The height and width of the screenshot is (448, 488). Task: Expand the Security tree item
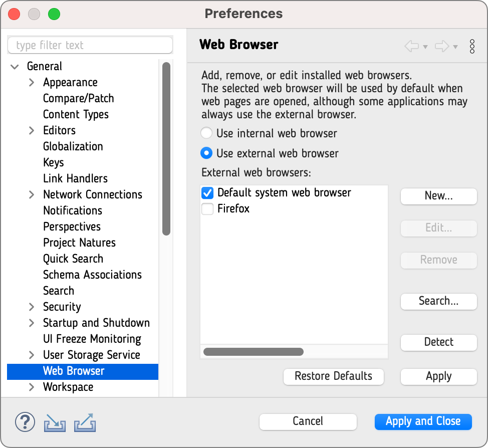click(31, 307)
